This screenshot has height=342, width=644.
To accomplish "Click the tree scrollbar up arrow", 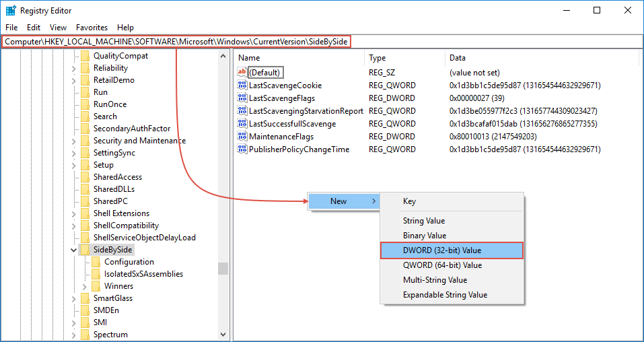I will [x=223, y=56].
